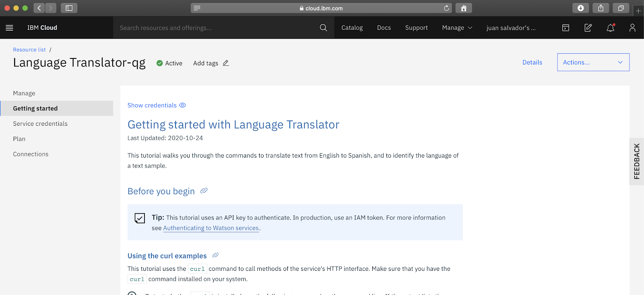Select Getting started in the sidebar
The height and width of the screenshot is (295, 644).
pyautogui.click(x=56, y=108)
